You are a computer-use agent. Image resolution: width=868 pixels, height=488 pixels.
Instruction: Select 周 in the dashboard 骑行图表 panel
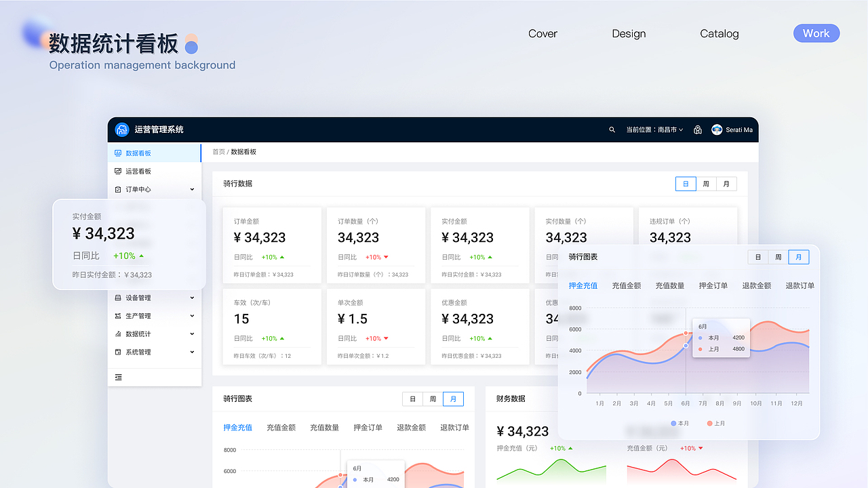pos(433,399)
